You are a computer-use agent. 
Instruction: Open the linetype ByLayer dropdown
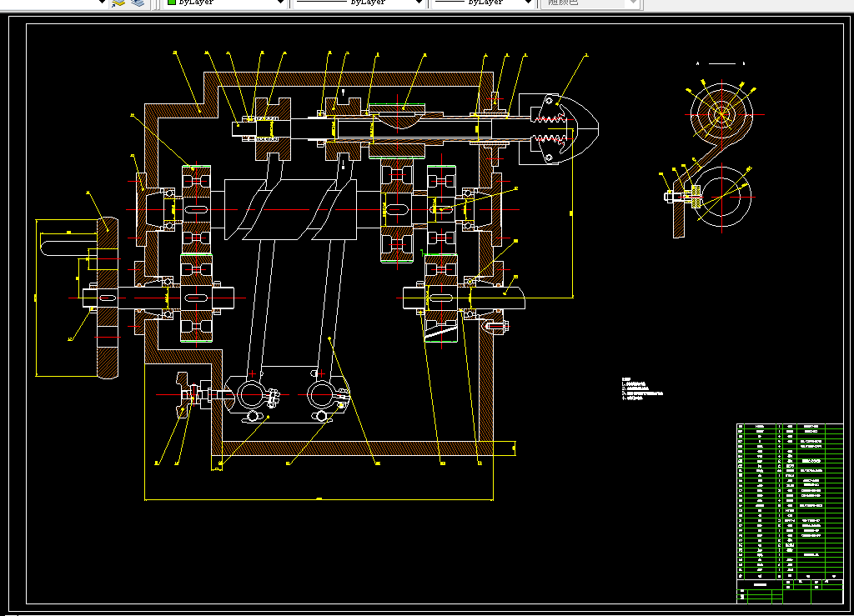tap(359, 3)
